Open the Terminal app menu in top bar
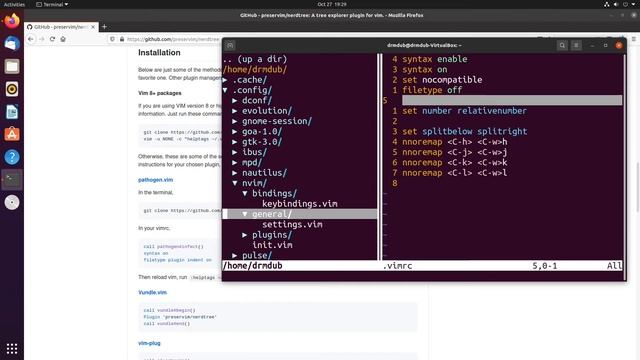 (x=52, y=4)
